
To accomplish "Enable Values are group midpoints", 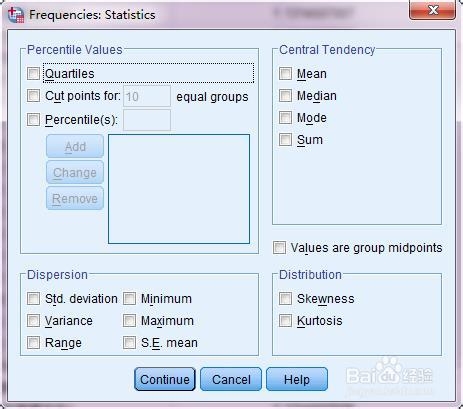I will 279,248.
